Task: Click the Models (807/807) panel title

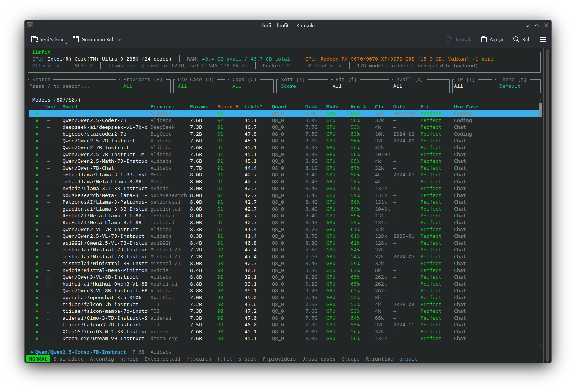Action: coord(56,100)
